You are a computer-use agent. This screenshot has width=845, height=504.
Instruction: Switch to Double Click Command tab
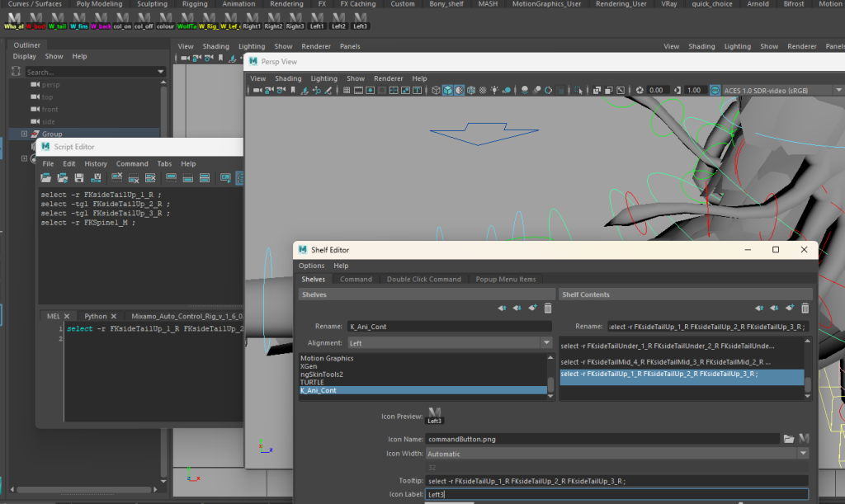pyautogui.click(x=423, y=280)
